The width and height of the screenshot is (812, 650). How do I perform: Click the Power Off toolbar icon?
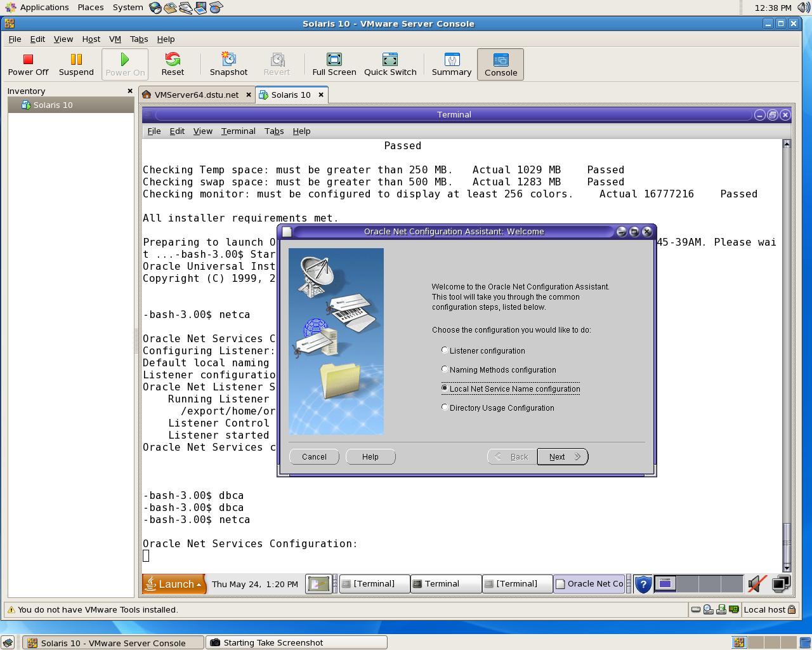28,64
